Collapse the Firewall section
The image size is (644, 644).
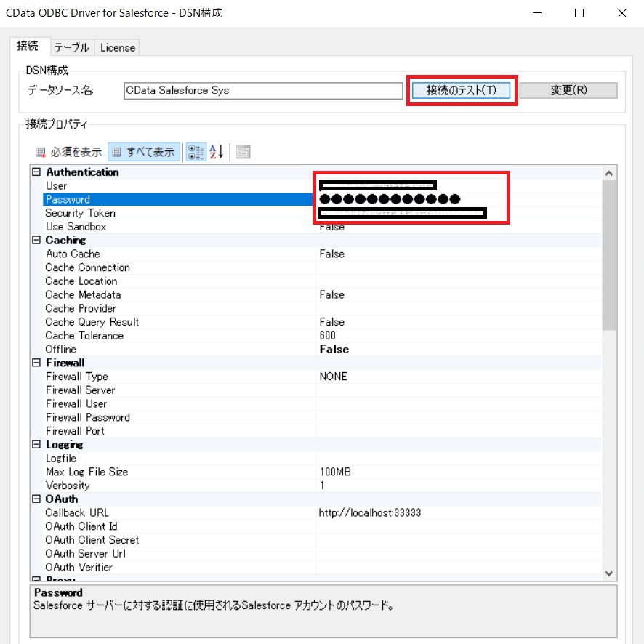(x=35, y=362)
